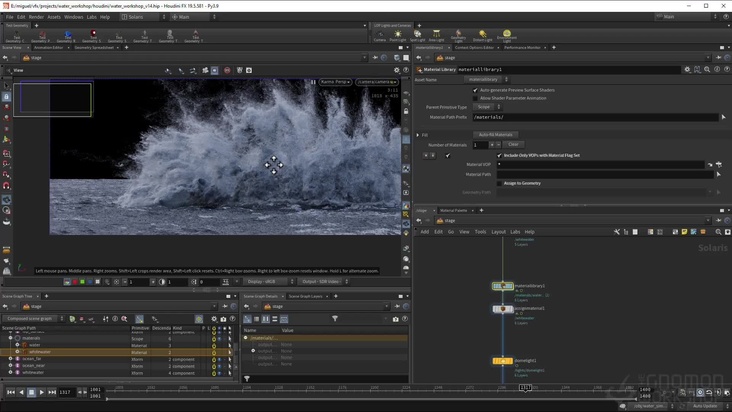Select the Area Light shelf tool
Viewport: 732px width, 412px height.
pos(436,35)
